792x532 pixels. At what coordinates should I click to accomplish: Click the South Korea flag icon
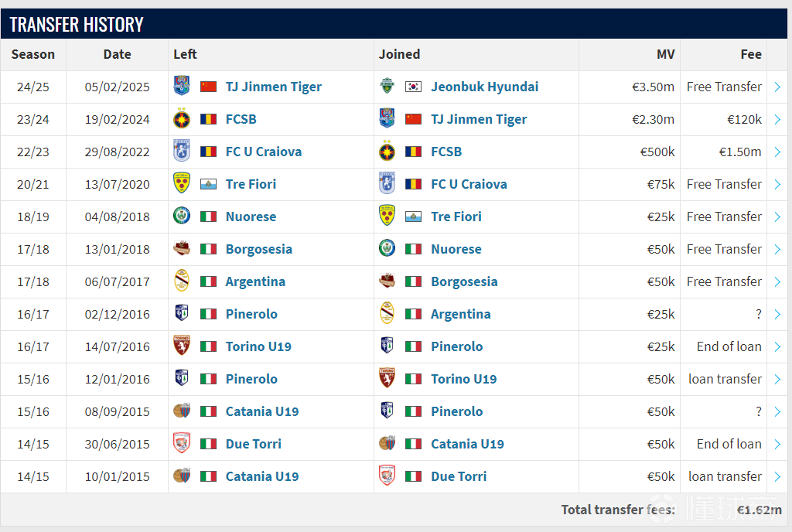click(413, 87)
